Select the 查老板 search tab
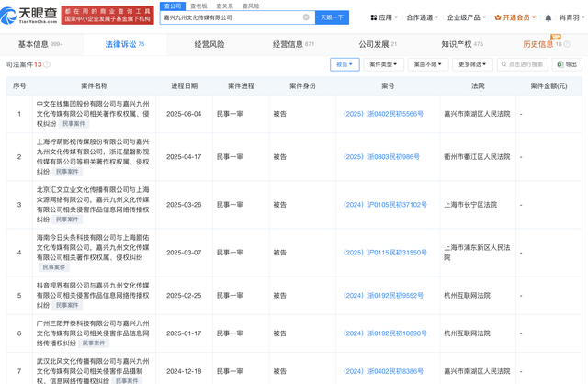The image size is (588, 384). point(198,6)
